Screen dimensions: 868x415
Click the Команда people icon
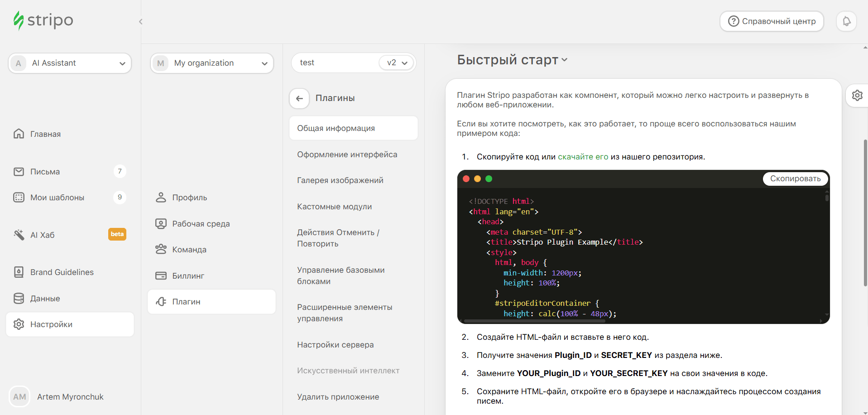(161, 249)
